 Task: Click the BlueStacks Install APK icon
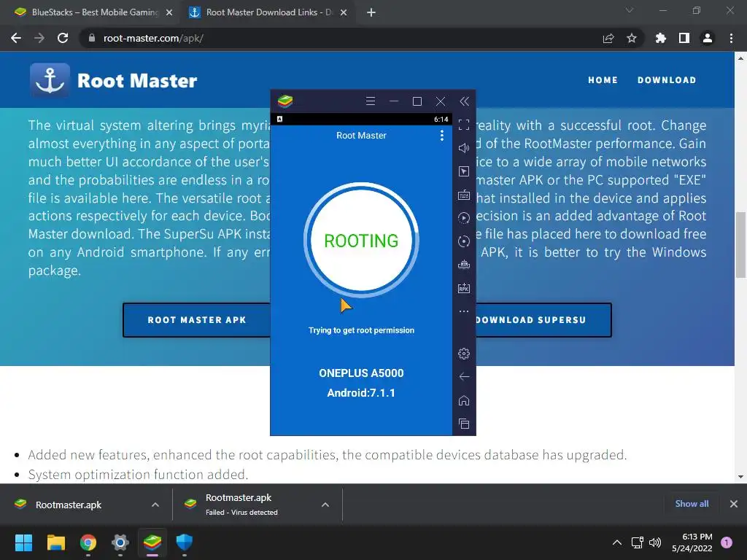pyautogui.click(x=463, y=288)
